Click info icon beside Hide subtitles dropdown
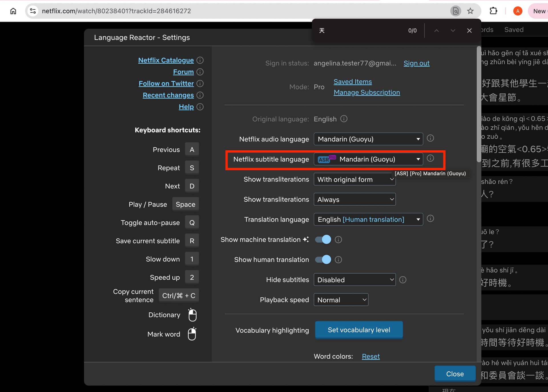This screenshot has height=392, width=548. (x=402, y=280)
